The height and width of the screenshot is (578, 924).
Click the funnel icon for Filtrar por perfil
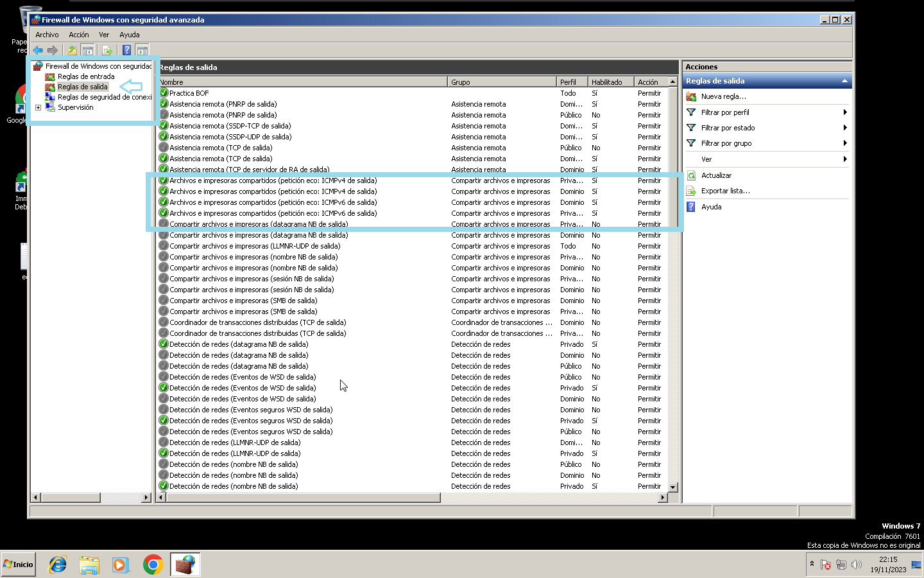[x=691, y=112]
